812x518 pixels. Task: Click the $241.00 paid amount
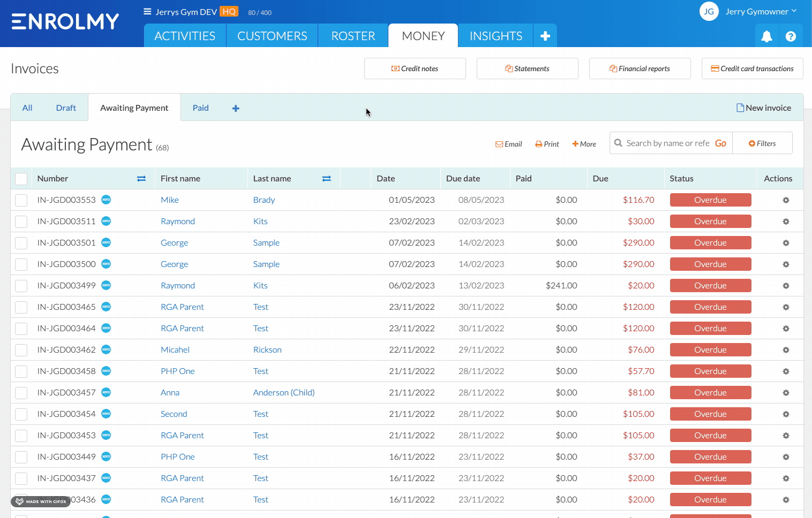561,285
